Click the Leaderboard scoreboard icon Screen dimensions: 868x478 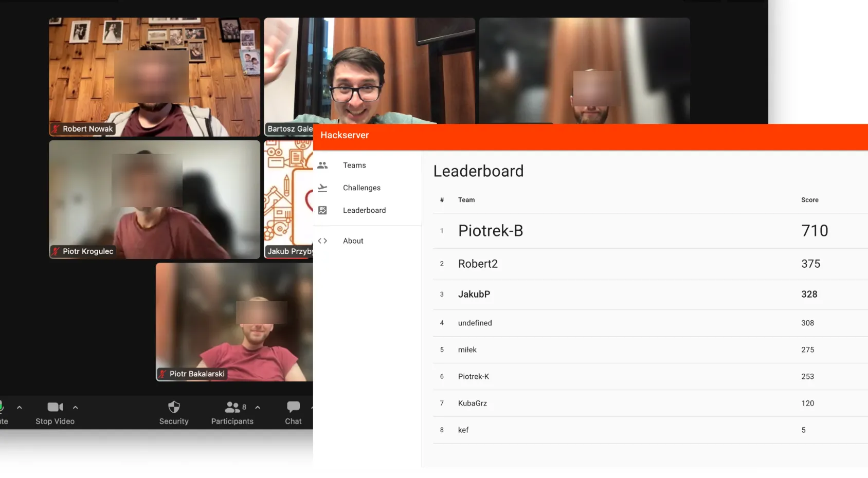click(322, 210)
